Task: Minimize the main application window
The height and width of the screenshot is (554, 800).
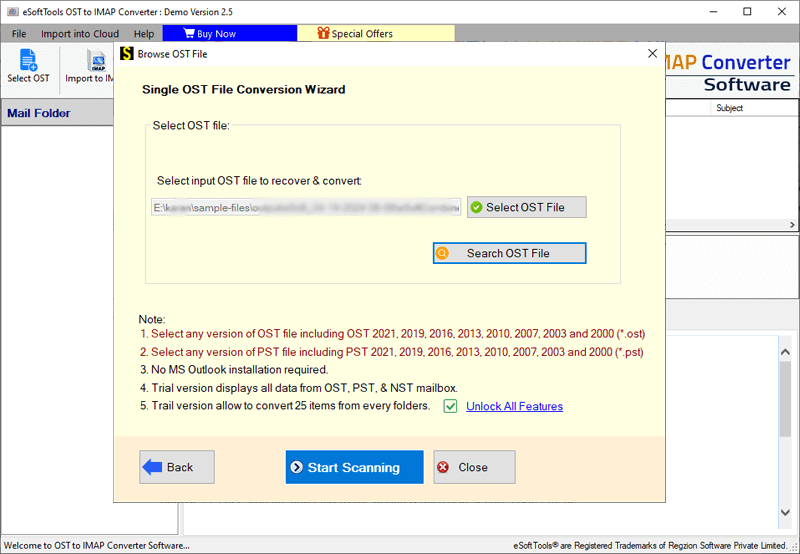Action: (x=713, y=11)
